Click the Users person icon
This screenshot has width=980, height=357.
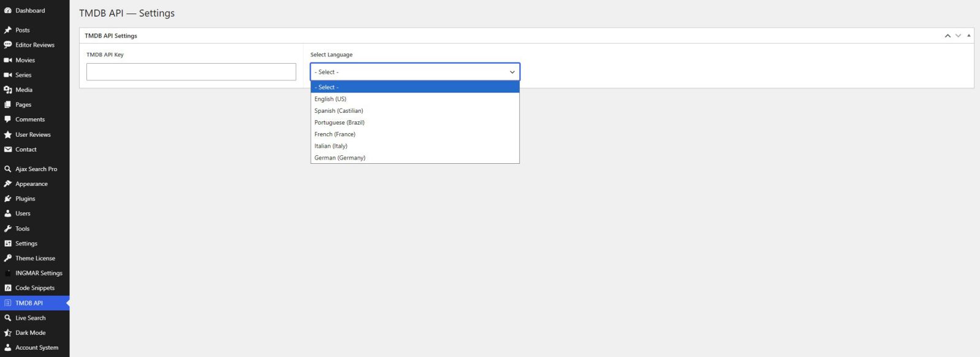(x=8, y=213)
